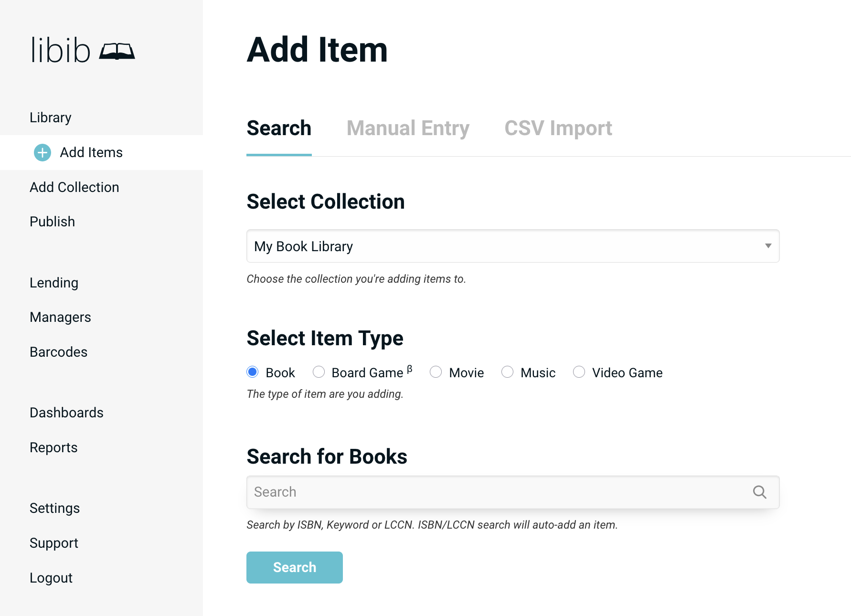Click the plus icon beside Add Items

click(43, 152)
